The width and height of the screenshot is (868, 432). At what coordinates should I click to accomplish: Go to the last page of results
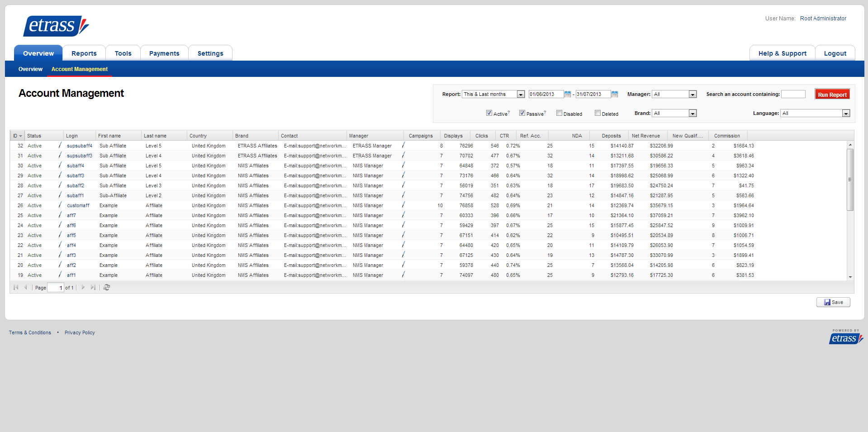[93, 287]
